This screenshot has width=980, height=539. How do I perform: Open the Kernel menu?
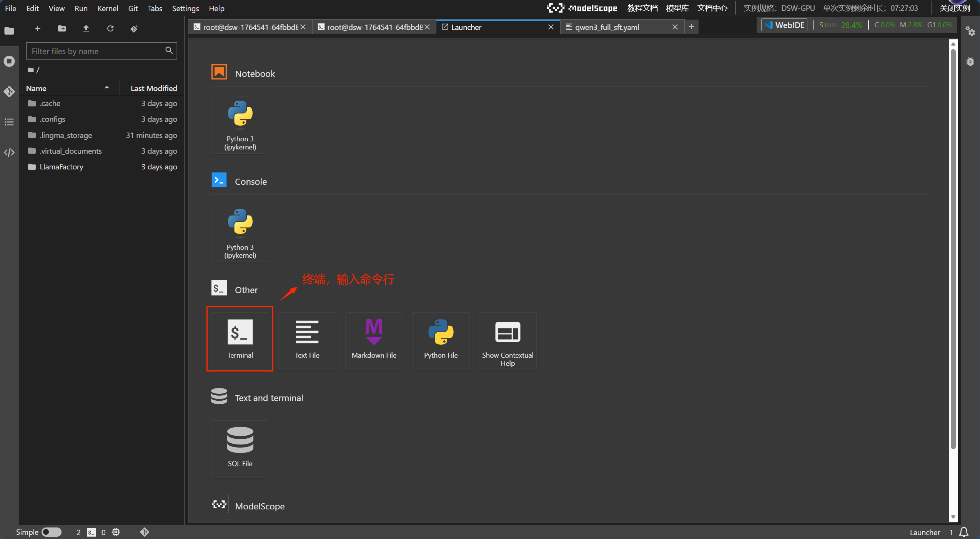107,8
